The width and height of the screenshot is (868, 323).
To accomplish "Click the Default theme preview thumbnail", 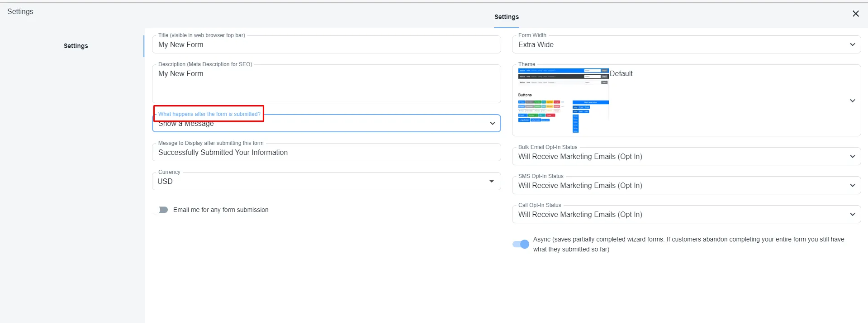I will tap(563, 101).
